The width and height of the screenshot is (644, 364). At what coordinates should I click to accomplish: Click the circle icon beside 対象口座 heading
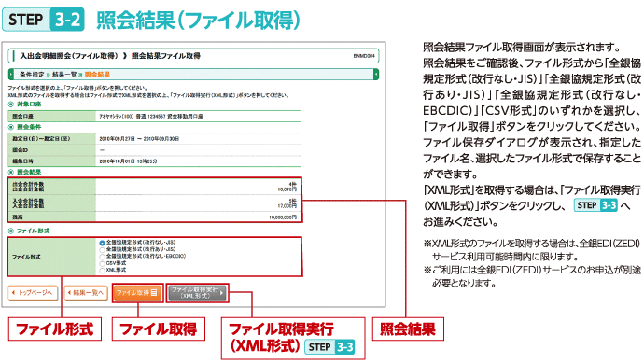[11, 105]
